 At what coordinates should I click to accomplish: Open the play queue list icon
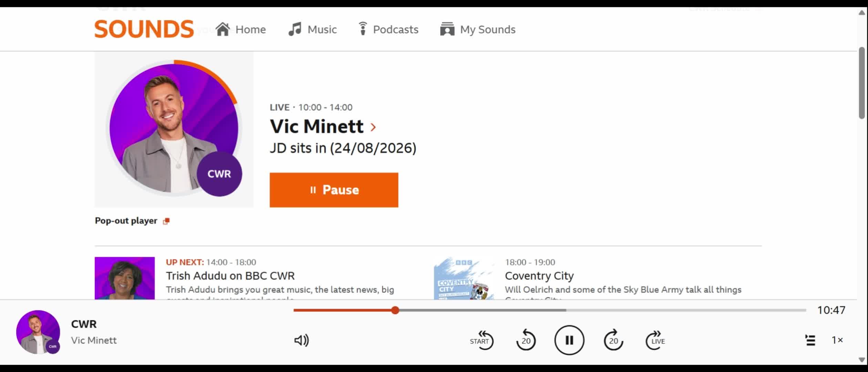click(810, 340)
